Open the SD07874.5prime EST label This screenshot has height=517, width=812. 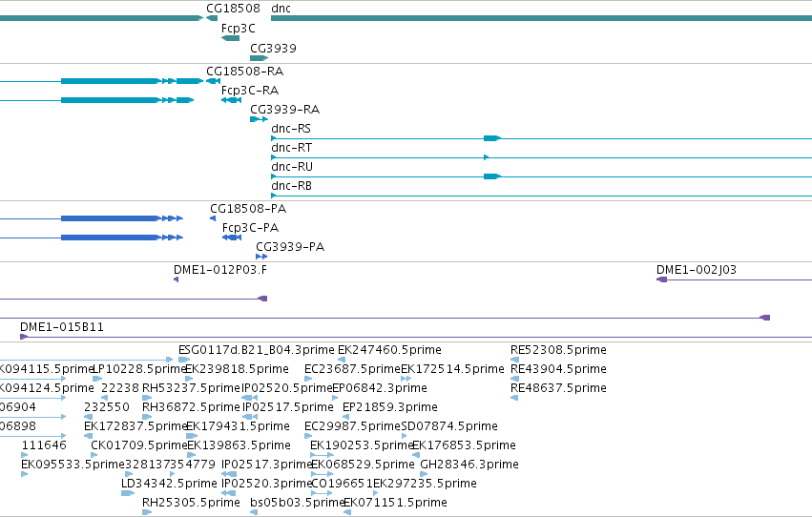[449, 426]
